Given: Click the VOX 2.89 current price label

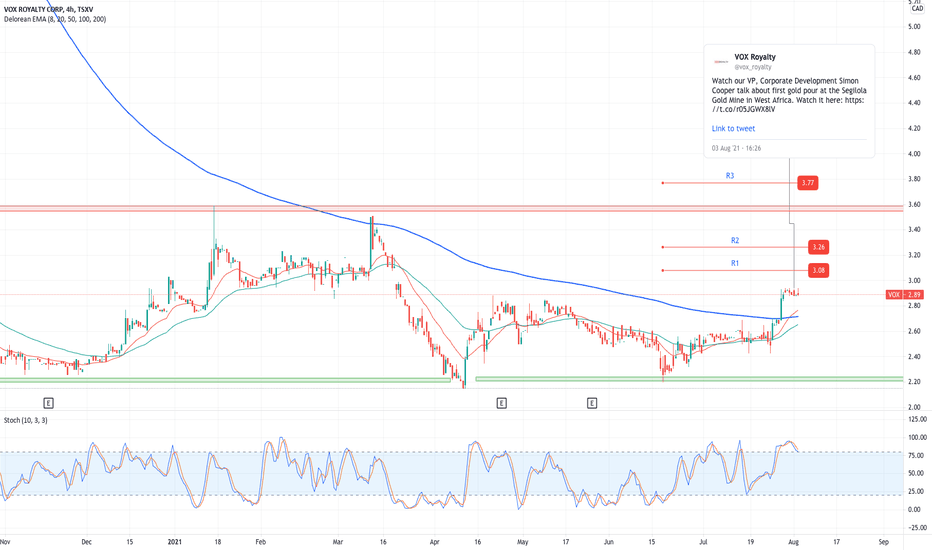Looking at the screenshot, I should (904, 295).
